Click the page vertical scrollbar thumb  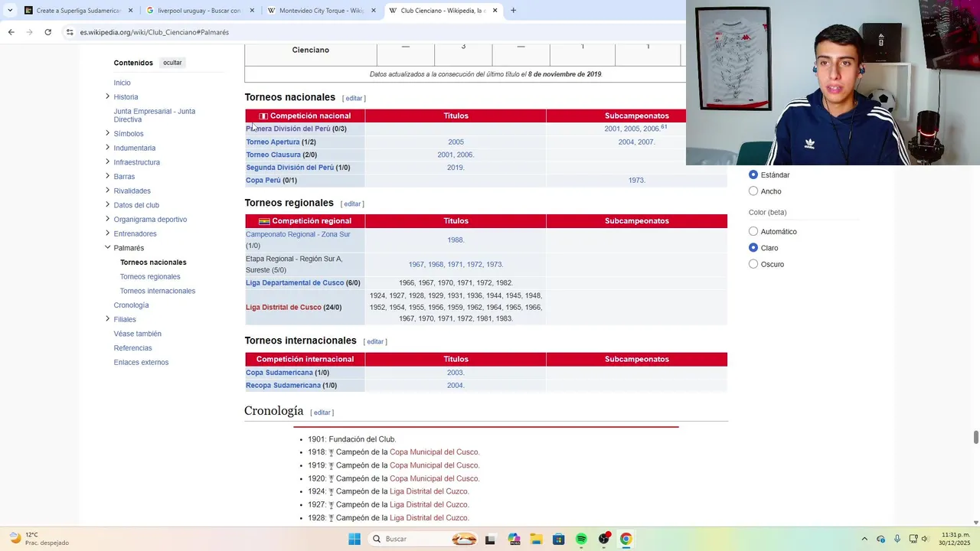(x=976, y=437)
